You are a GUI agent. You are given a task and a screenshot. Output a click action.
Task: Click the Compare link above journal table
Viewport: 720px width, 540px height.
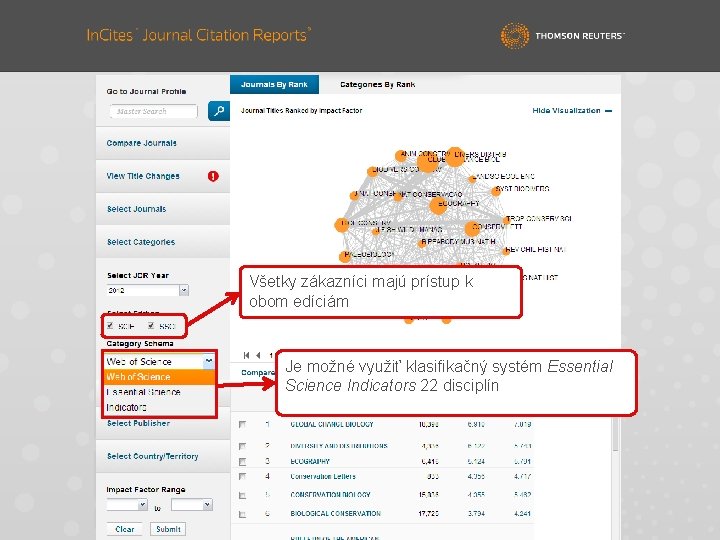(x=258, y=372)
